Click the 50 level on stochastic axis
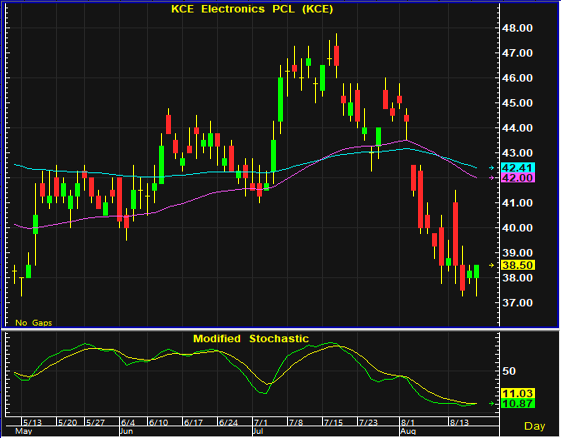The width and height of the screenshot is (561, 438). (509, 371)
